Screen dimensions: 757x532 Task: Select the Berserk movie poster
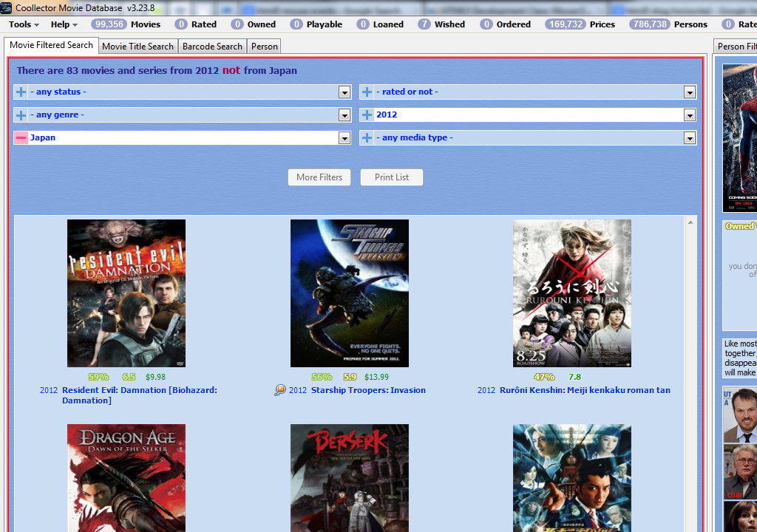coord(350,478)
